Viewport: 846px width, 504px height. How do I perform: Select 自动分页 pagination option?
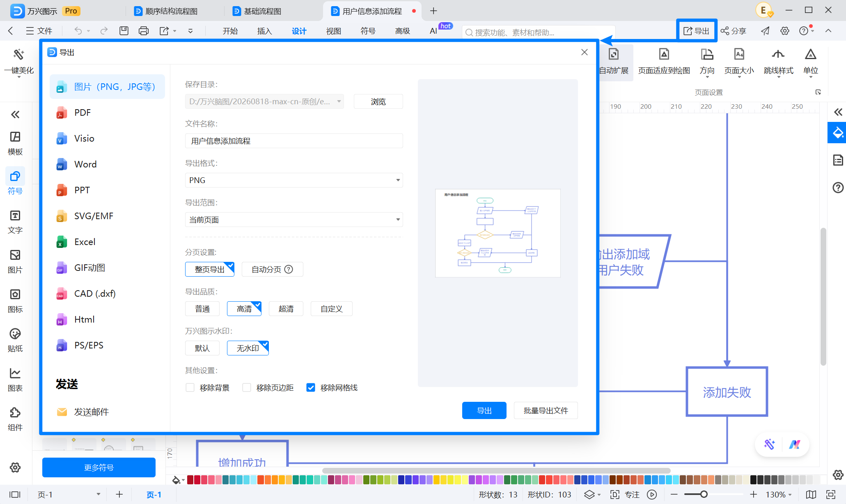272,269
